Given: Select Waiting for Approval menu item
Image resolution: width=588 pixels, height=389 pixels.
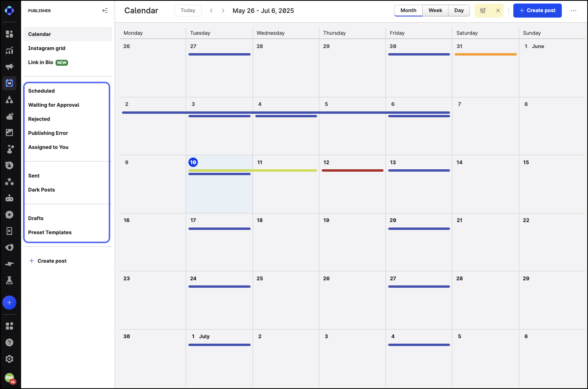Looking at the screenshot, I should pos(54,105).
